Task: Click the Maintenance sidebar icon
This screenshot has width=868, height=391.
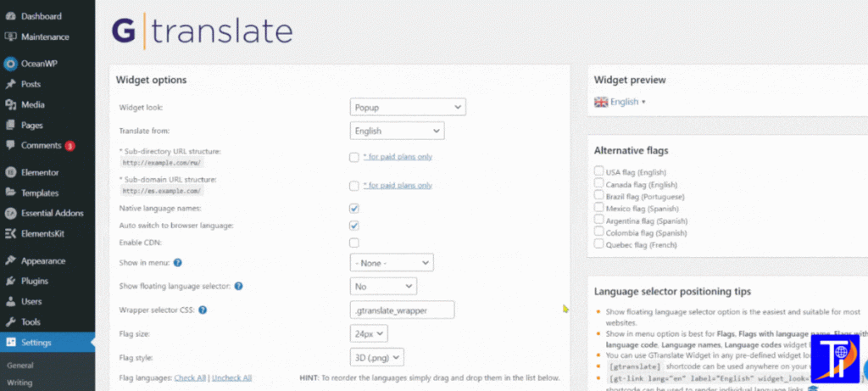Action: [x=10, y=37]
